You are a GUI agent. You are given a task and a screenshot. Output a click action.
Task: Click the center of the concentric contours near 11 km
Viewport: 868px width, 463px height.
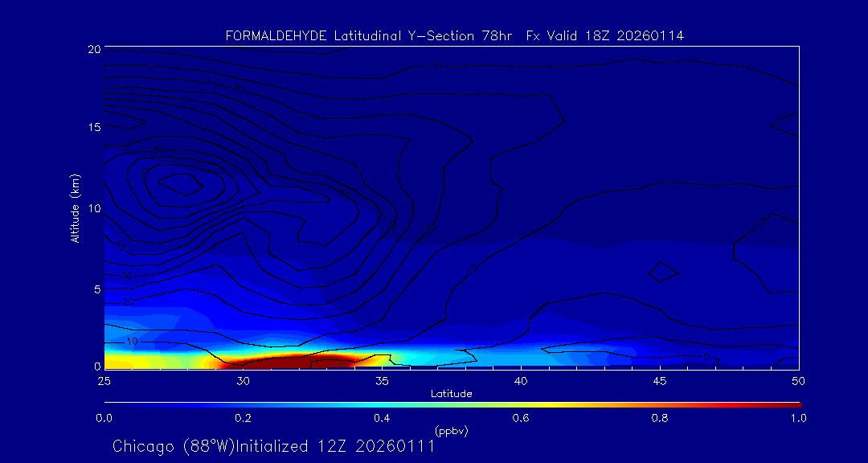[x=184, y=184]
